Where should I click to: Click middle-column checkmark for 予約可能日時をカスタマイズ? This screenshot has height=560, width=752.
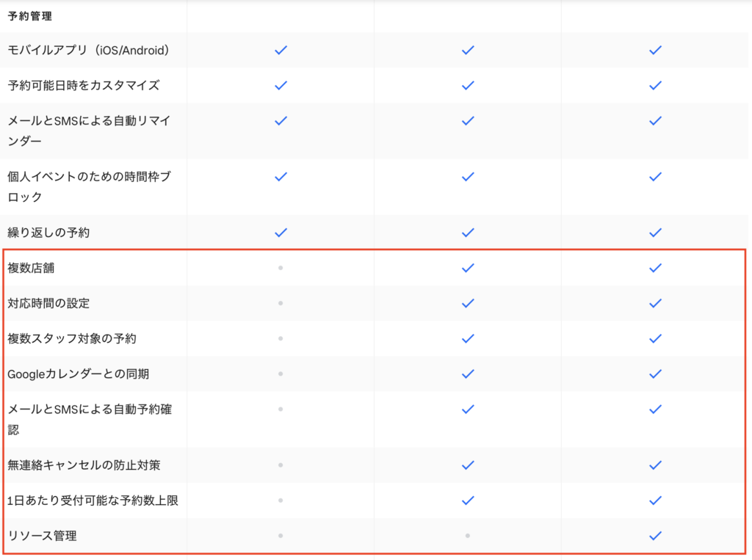click(468, 85)
